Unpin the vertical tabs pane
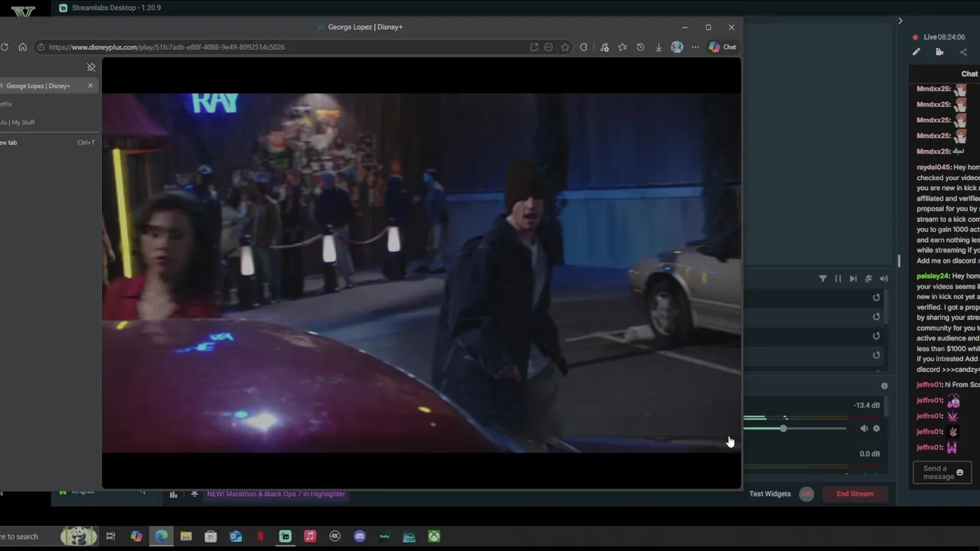The width and height of the screenshot is (980, 551). 91,67
